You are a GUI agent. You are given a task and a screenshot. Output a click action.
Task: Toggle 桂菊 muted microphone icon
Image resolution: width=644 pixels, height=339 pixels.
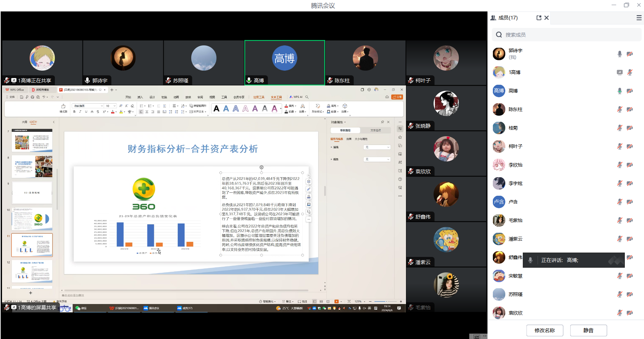click(x=619, y=128)
